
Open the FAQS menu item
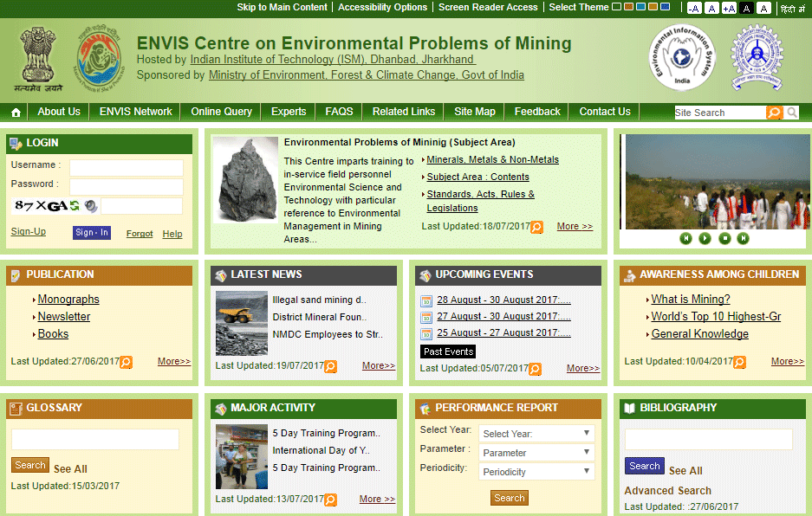pos(339,112)
